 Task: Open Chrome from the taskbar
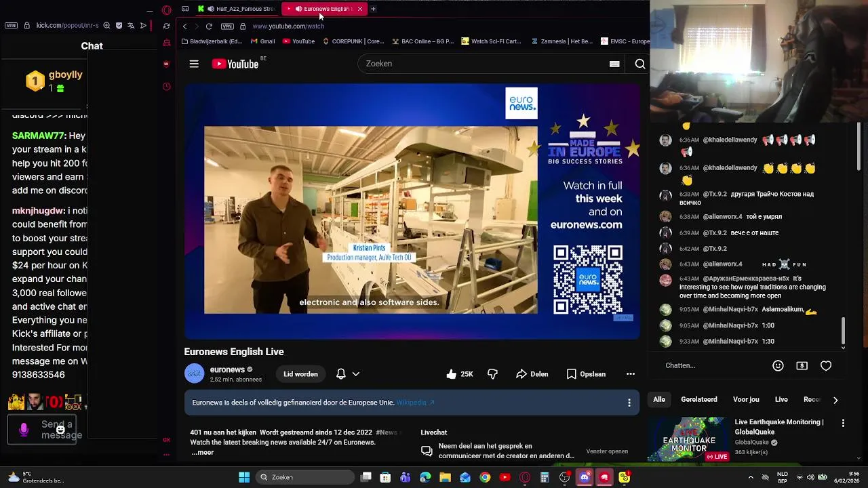tap(485, 477)
